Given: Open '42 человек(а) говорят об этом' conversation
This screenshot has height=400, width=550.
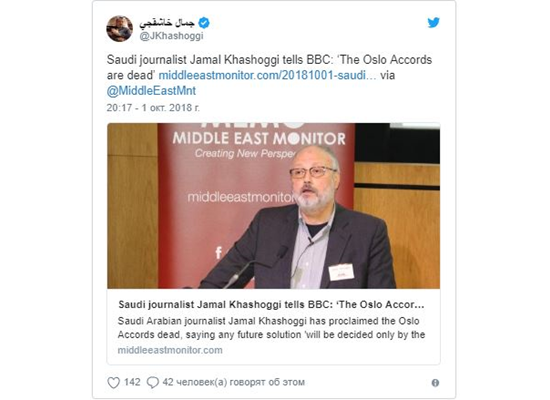Looking at the screenshot, I should 234,382.
